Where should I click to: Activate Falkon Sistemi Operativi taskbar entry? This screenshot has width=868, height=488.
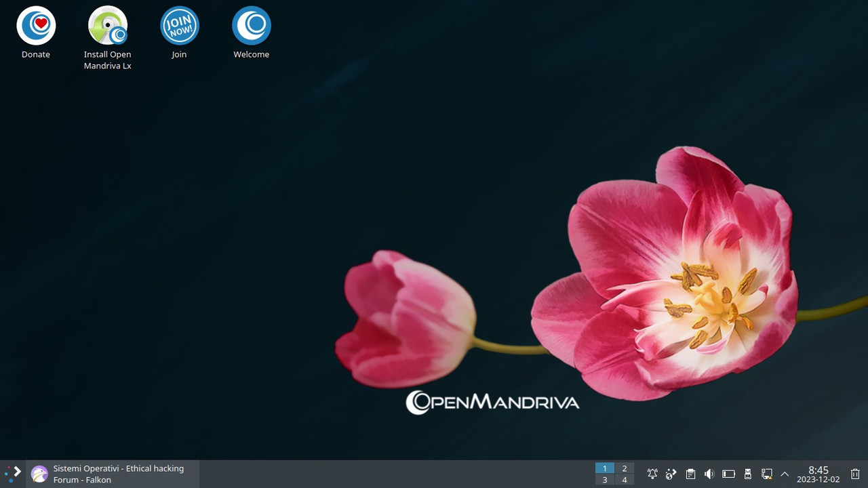(113, 474)
